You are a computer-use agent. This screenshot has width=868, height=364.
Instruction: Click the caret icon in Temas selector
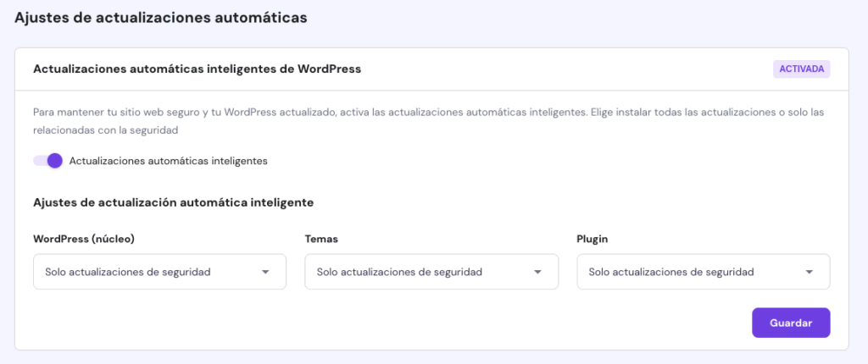pos(537,272)
